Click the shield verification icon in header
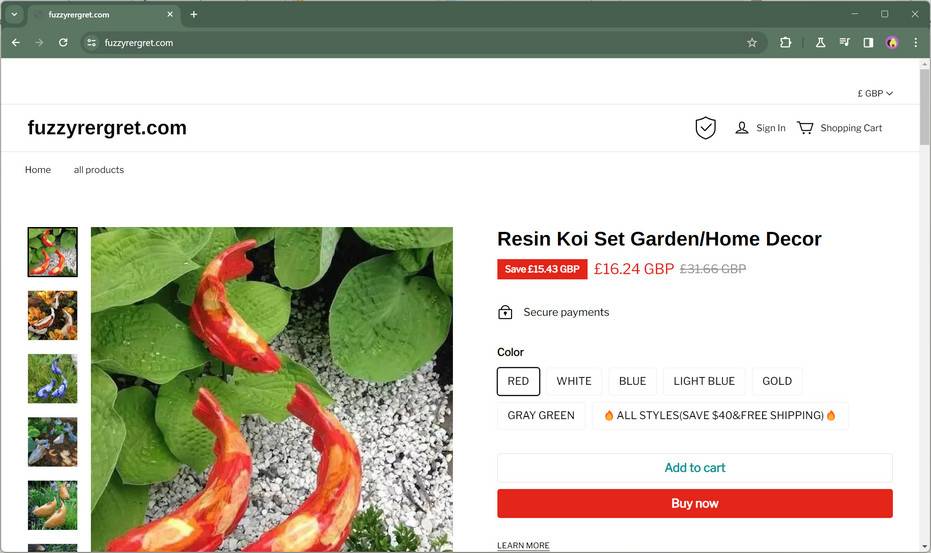The width and height of the screenshot is (931, 553). 706,128
